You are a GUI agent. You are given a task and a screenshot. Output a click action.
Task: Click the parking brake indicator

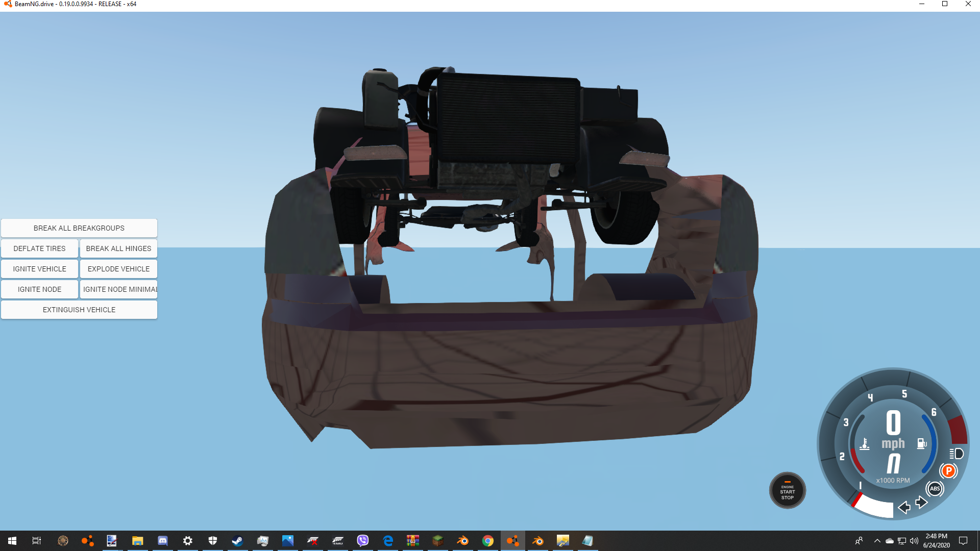coord(948,471)
